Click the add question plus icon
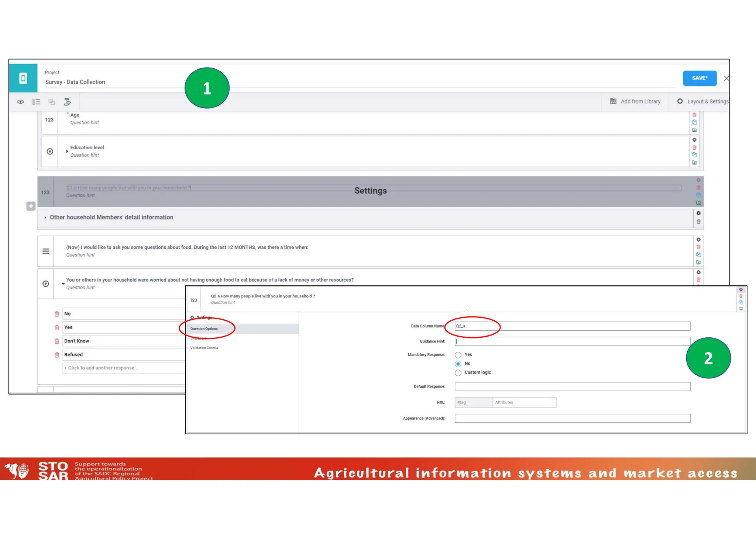Viewport: 756px width, 535px height. point(31,206)
